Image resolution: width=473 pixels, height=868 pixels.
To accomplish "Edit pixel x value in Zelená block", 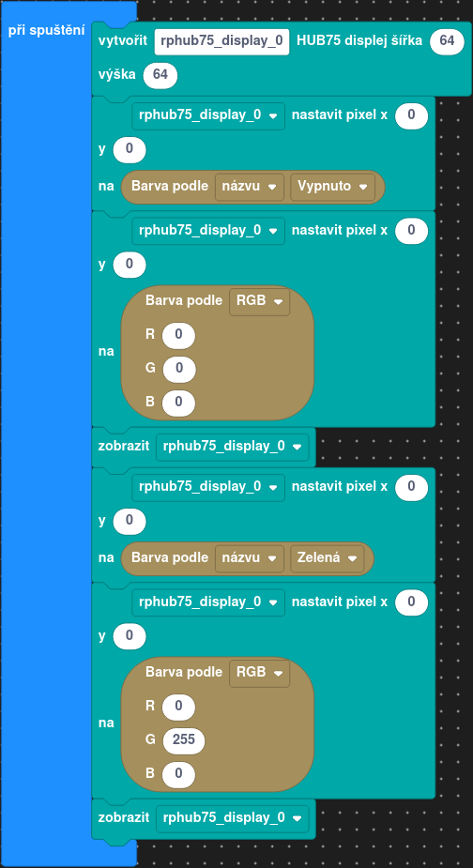I will click(x=411, y=488).
